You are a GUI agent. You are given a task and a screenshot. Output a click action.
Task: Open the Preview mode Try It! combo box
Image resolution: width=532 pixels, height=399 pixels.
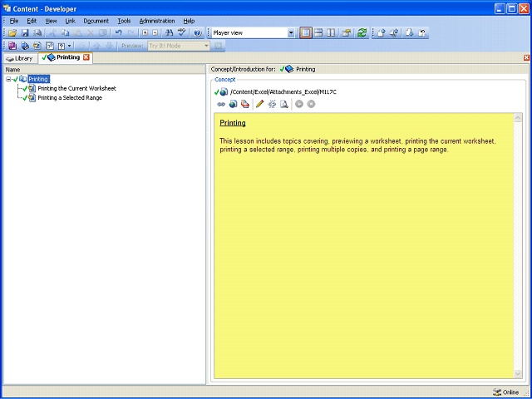click(x=179, y=46)
